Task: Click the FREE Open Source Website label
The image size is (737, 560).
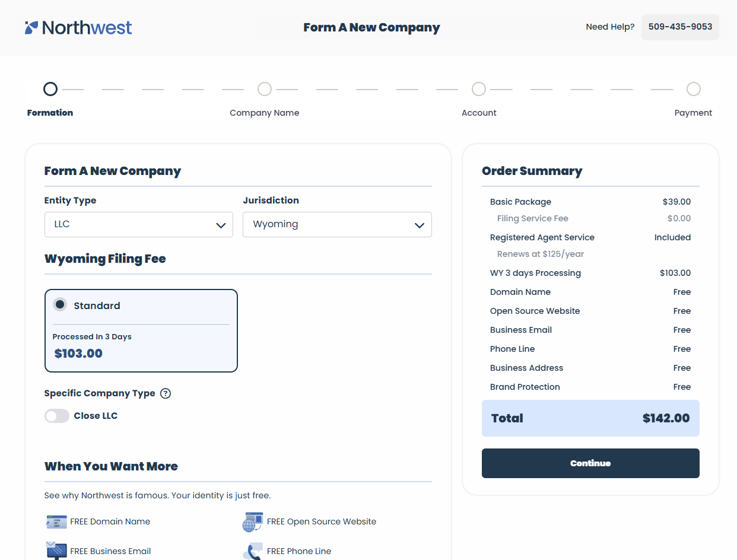Action: pos(322,521)
